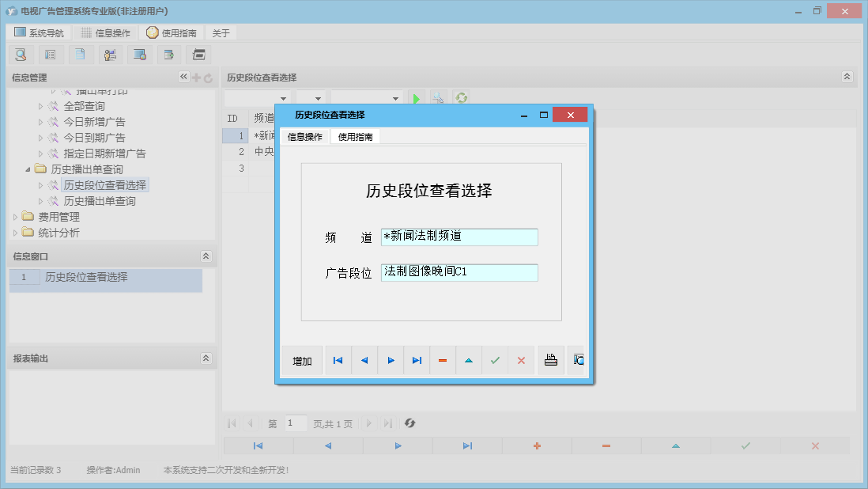
Task: Click the 频道 input field in the dialog
Action: (459, 237)
